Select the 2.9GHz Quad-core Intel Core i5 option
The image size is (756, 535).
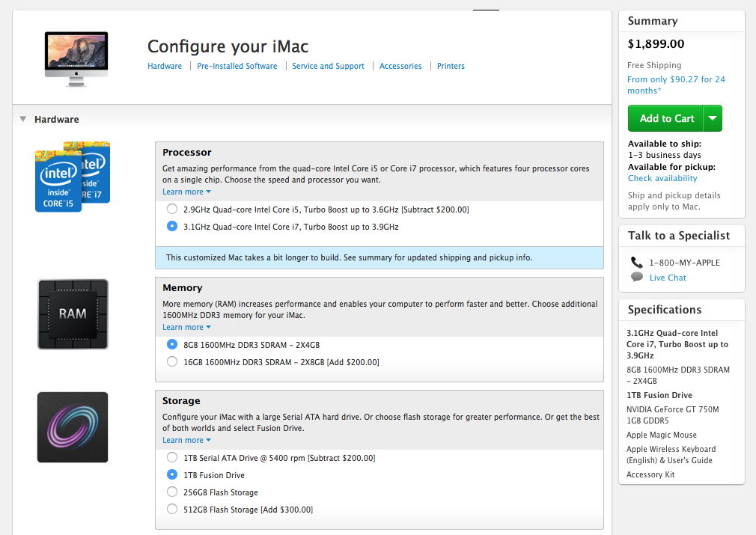tap(172, 210)
